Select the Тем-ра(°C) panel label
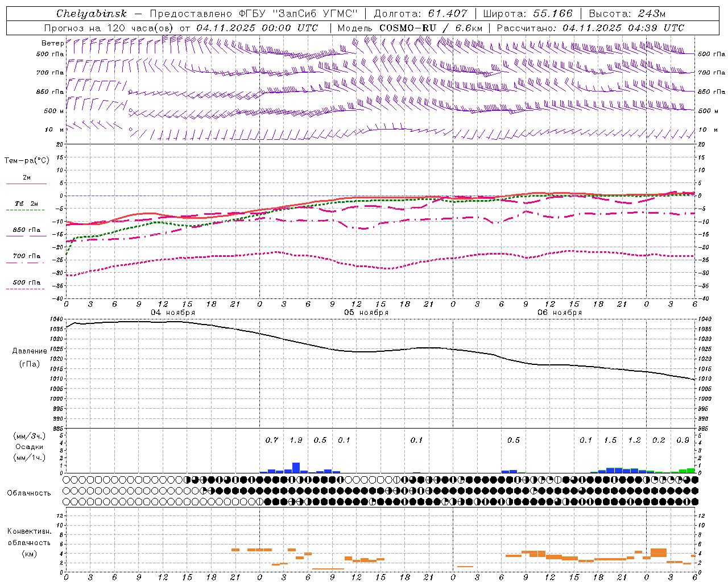The width and height of the screenshot is (728, 582). click(x=27, y=161)
